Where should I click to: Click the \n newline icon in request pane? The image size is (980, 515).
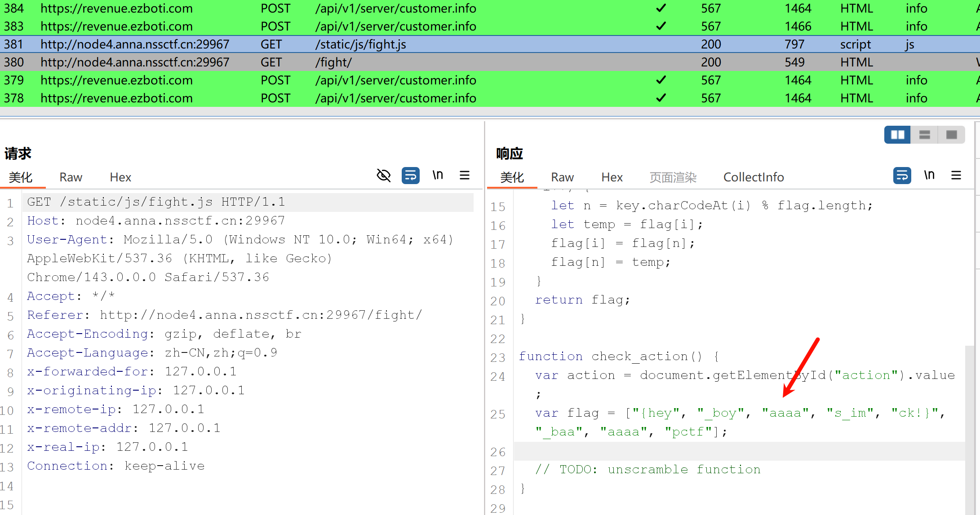pyautogui.click(x=438, y=175)
